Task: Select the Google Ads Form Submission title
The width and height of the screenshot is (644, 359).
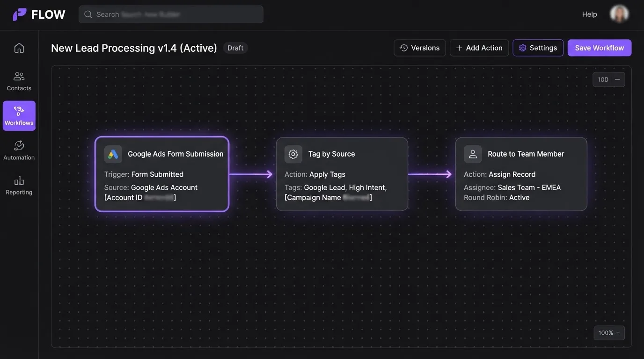Action: 176,154
